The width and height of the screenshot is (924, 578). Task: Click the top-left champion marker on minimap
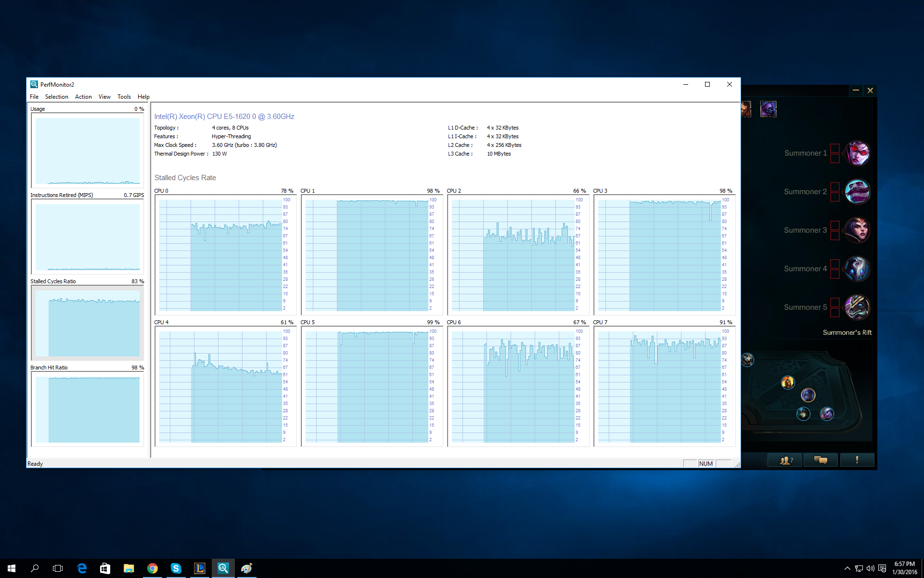747,359
